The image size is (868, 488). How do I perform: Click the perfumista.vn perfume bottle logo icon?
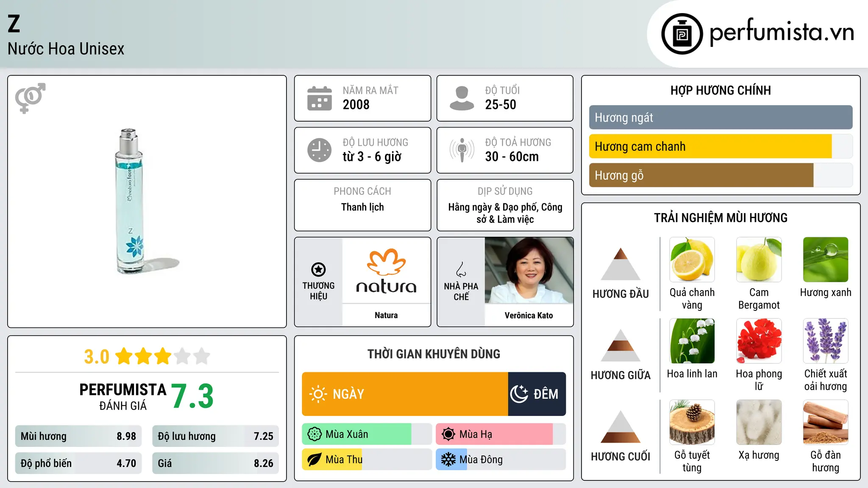(x=682, y=34)
